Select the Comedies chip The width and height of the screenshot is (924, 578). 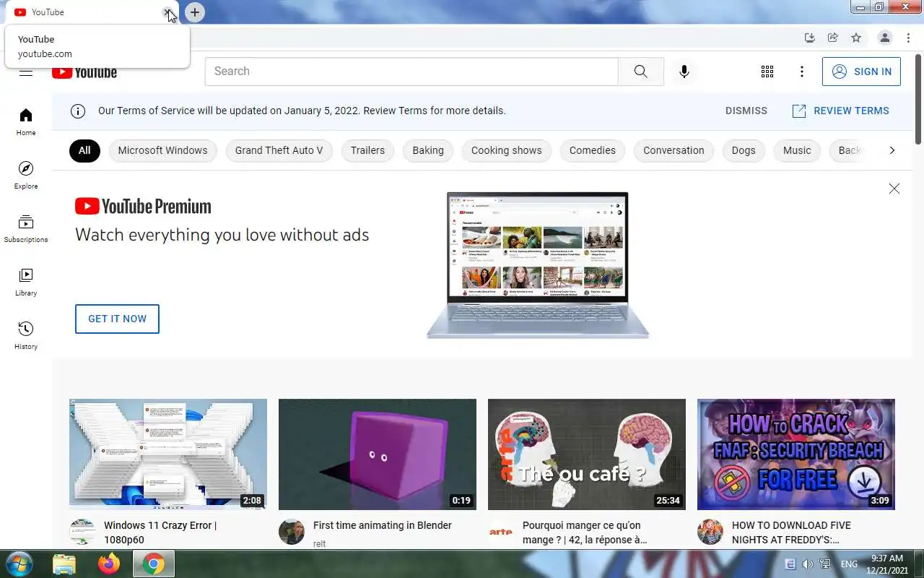(x=592, y=150)
